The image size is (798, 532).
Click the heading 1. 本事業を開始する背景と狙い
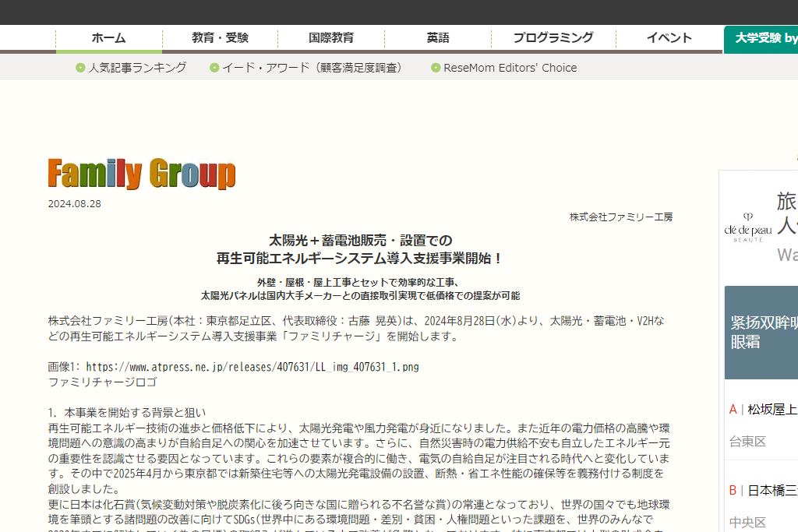127,413
